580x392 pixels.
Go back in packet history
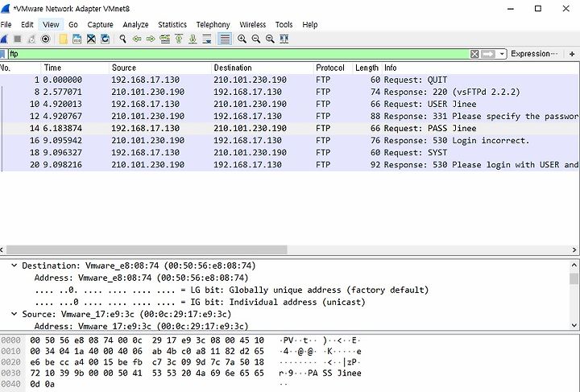point(137,39)
